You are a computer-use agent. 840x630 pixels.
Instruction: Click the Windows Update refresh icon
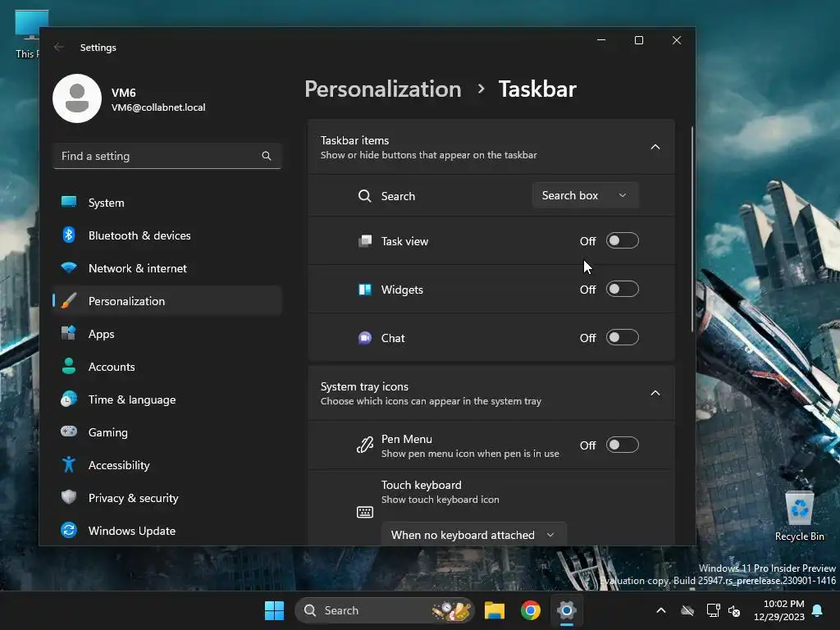[69, 530]
